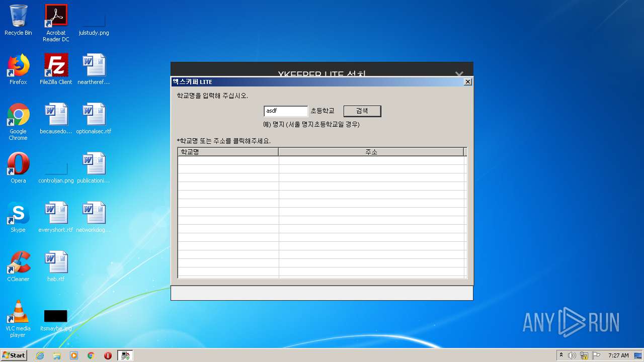
Task: Open Action Center flag tray icon
Action: [596, 355]
